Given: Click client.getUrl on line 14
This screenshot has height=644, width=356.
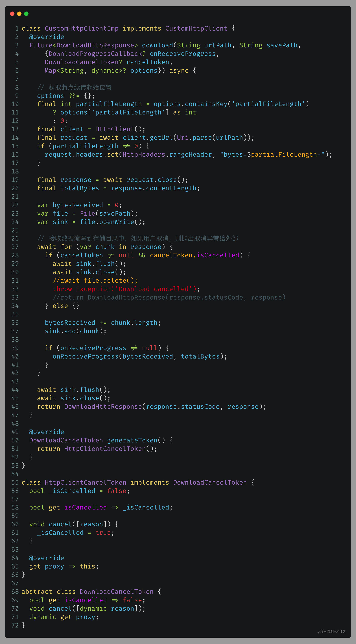Looking at the screenshot, I should 148,138.
